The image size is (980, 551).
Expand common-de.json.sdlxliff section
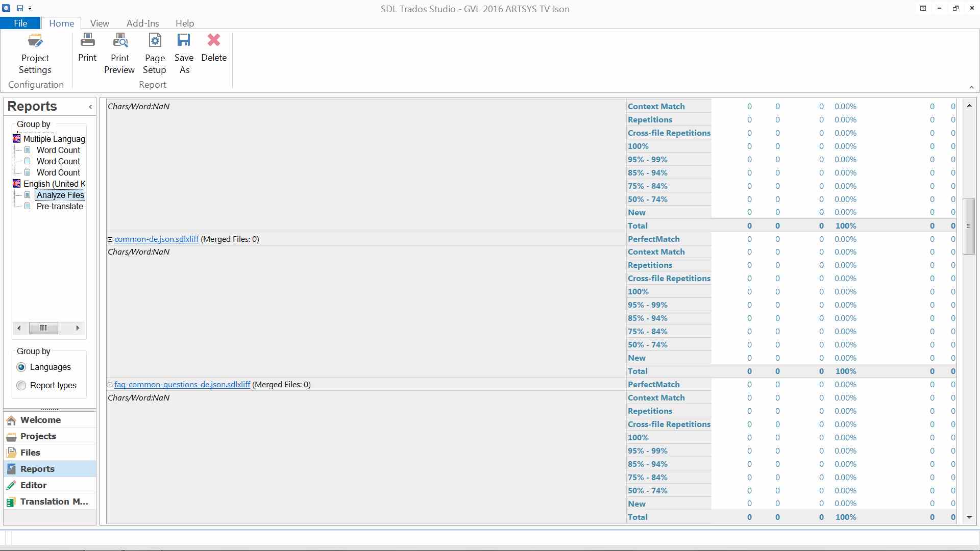(110, 239)
